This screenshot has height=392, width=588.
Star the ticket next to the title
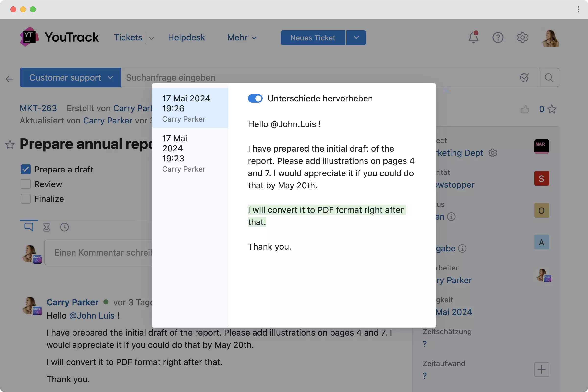10,145
